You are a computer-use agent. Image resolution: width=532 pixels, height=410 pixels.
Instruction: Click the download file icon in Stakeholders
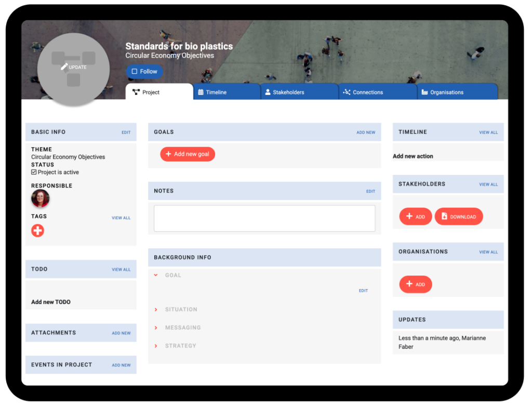(x=444, y=216)
